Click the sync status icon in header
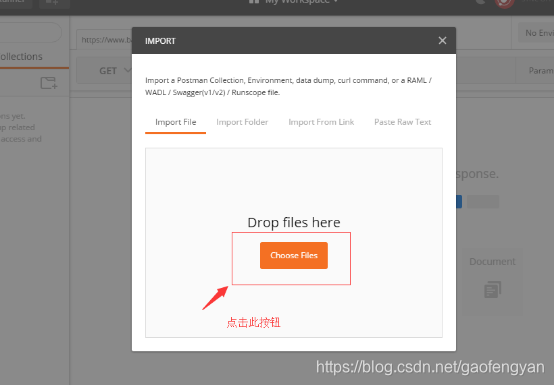 coord(504,3)
